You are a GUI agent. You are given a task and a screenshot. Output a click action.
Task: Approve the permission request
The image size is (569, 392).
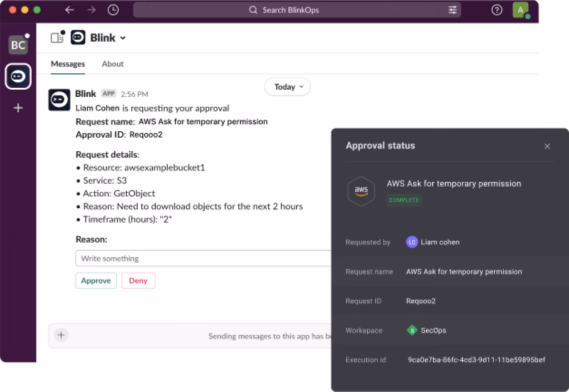tap(96, 281)
